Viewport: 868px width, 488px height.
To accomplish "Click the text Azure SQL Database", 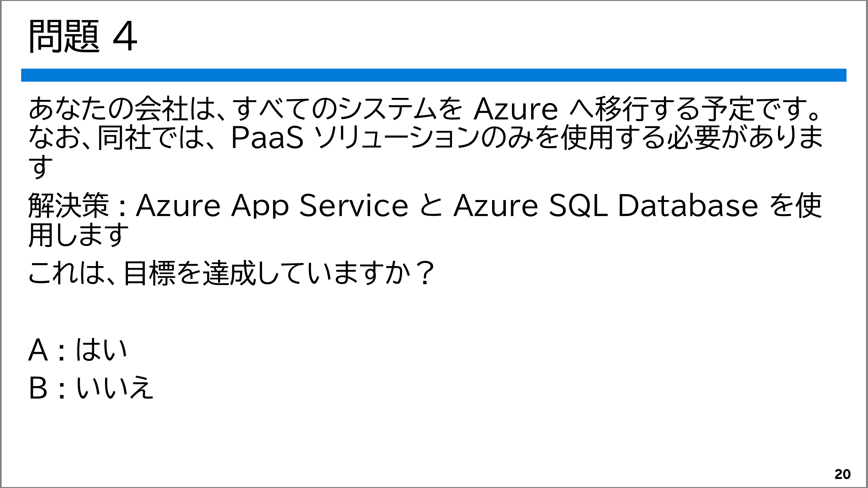I will point(605,205).
